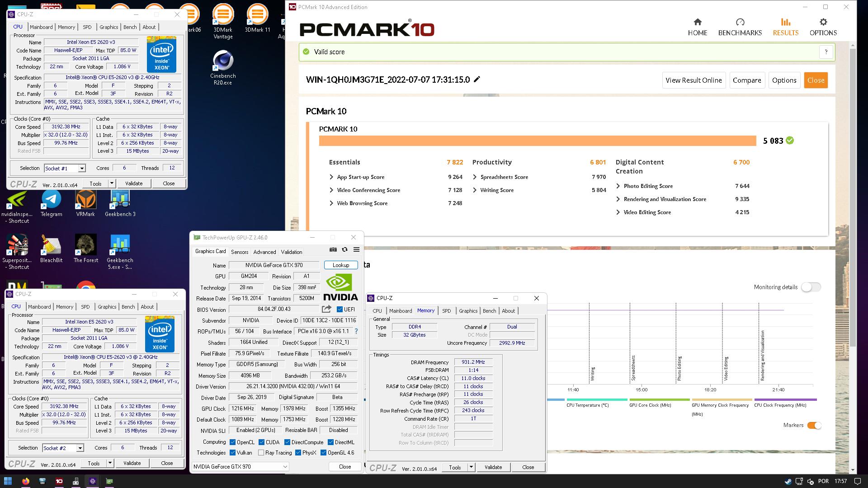Open PCMark 10 OPTIONS gear
Viewport: 868px width, 488px height.
(823, 27)
